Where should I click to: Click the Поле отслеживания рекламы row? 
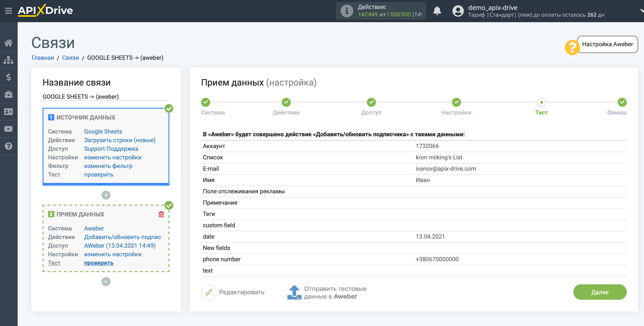[x=413, y=191]
